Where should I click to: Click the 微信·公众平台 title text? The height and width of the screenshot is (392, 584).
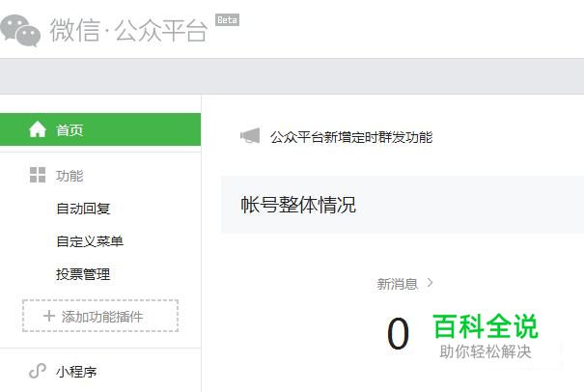128,30
